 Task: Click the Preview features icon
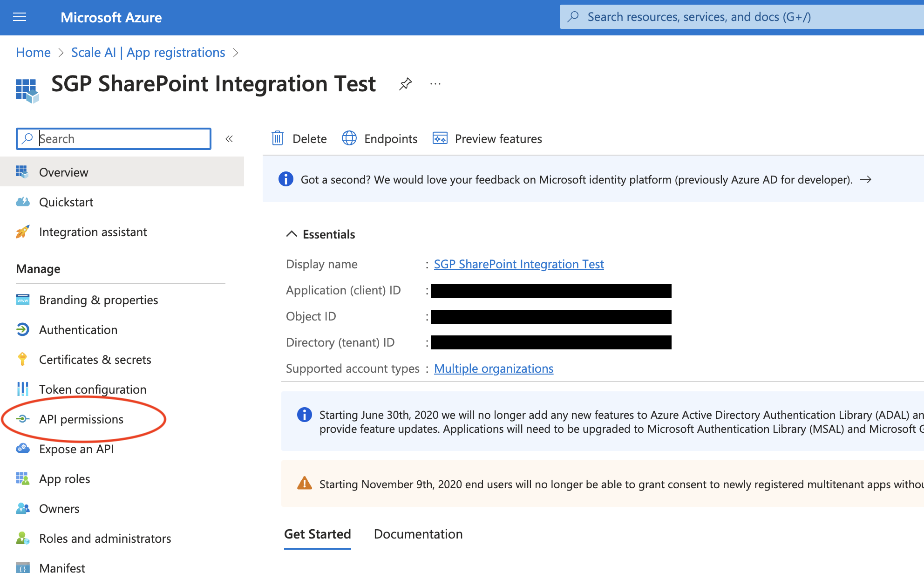[440, 138]
